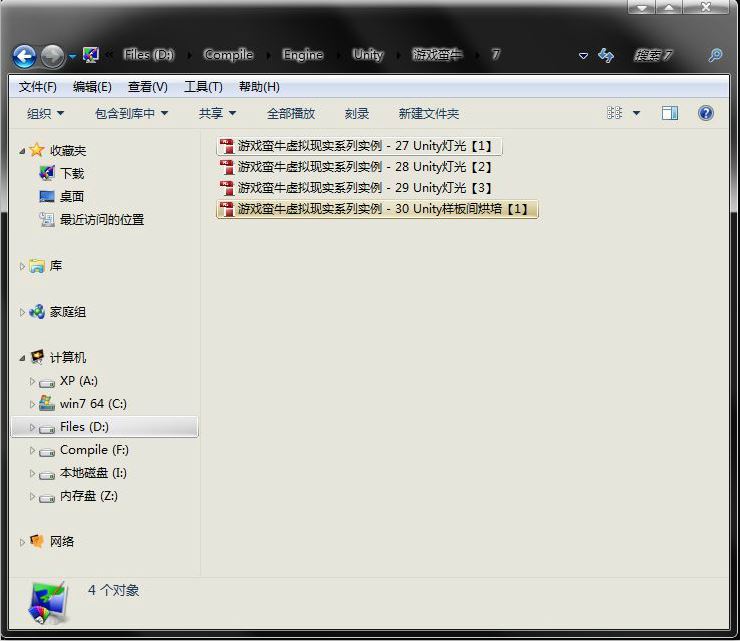Click the location icon in the address bar
This screenshot has height=641, width=740.
click(91, 55)
